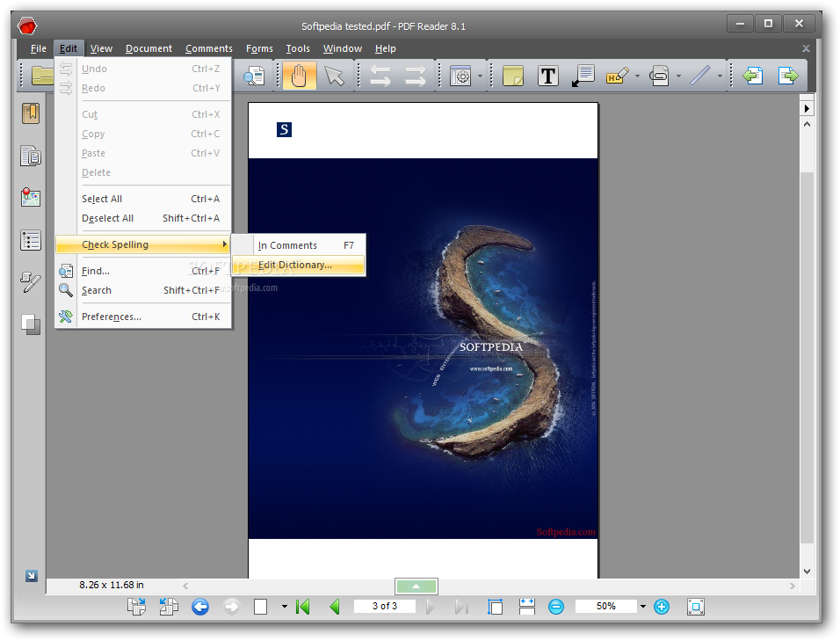Switch to full screen view
The image size is (840, 641).
click(x=695, y=607)
